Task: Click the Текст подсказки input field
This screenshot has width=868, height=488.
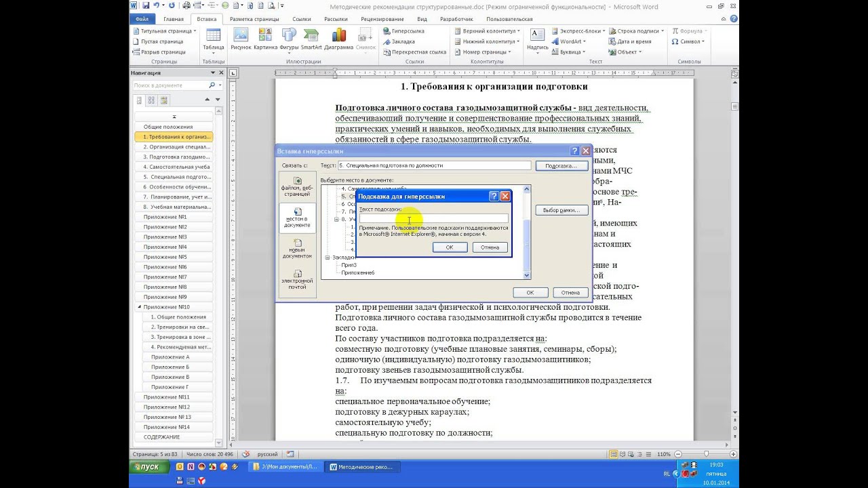Action: (x=433, y=218)
